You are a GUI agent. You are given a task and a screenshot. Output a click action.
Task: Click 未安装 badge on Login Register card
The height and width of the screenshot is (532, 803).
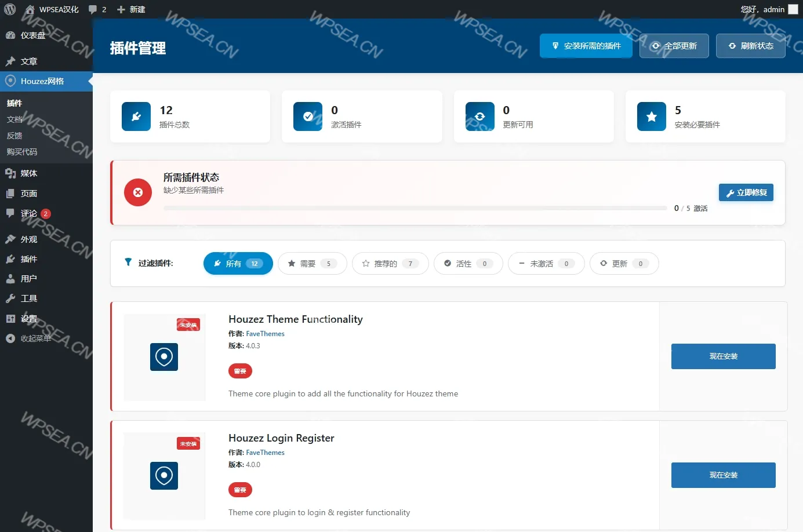(188, 443)
